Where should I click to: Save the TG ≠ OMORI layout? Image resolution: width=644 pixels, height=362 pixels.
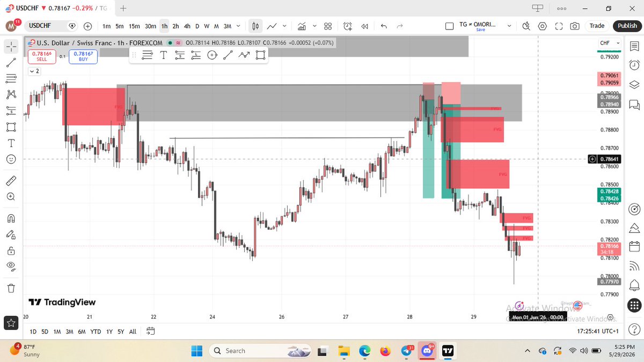pyautogui.click(x=480, y=30)
